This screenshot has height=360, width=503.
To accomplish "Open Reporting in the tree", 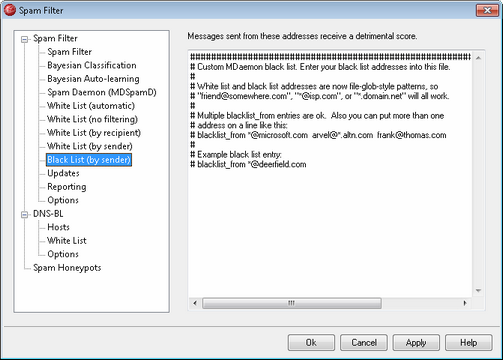I will point(67,187).
